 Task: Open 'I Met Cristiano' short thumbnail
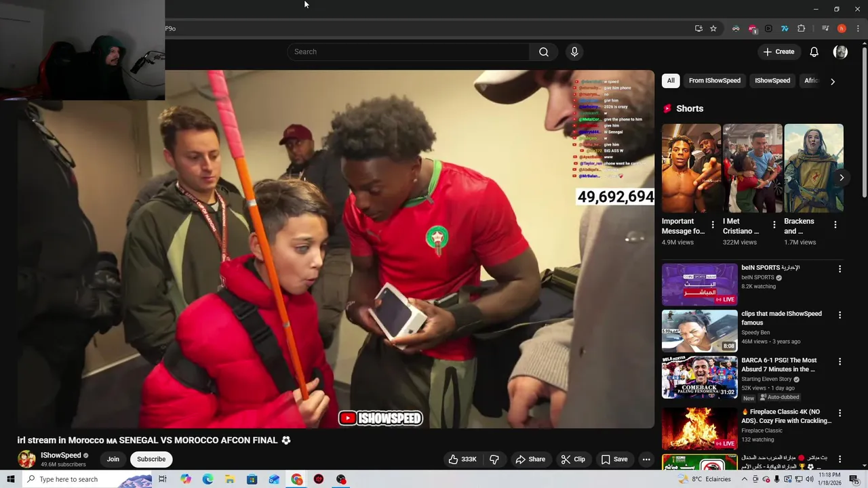coord(753,168)
